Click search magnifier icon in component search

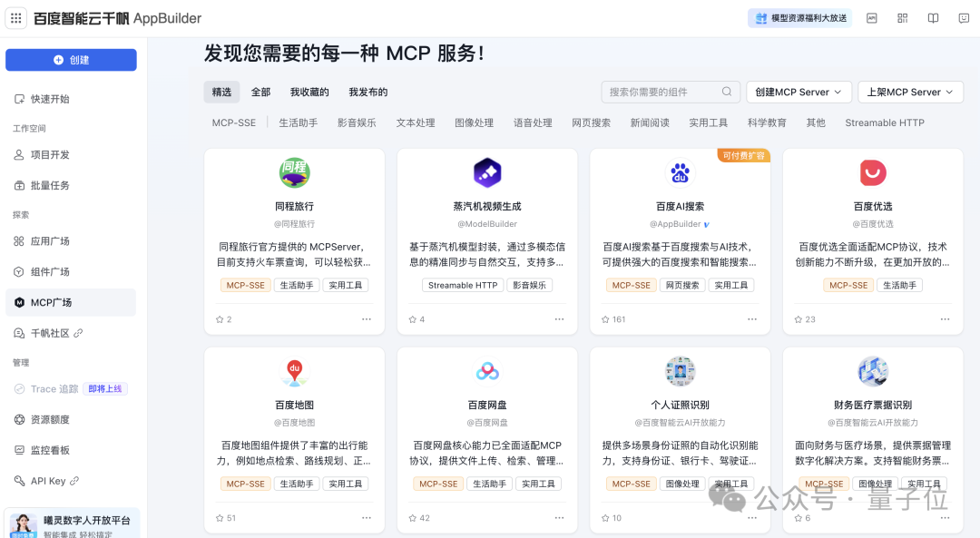click(x=727, y=92)
